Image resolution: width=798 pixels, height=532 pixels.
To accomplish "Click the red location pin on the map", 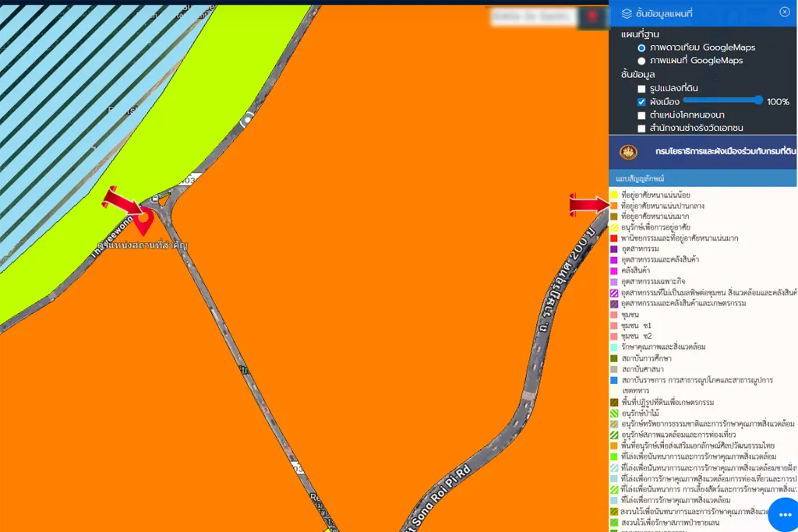I will [143, 222].
